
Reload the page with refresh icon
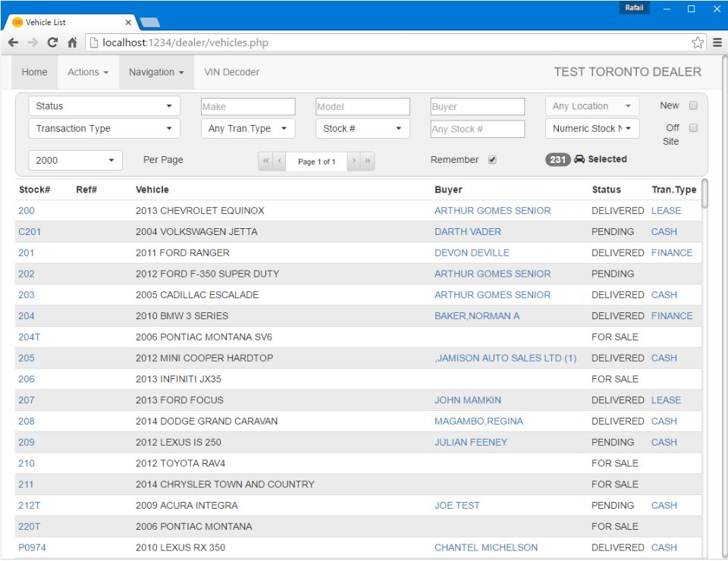pyautogui.click(x=52, y=42)
